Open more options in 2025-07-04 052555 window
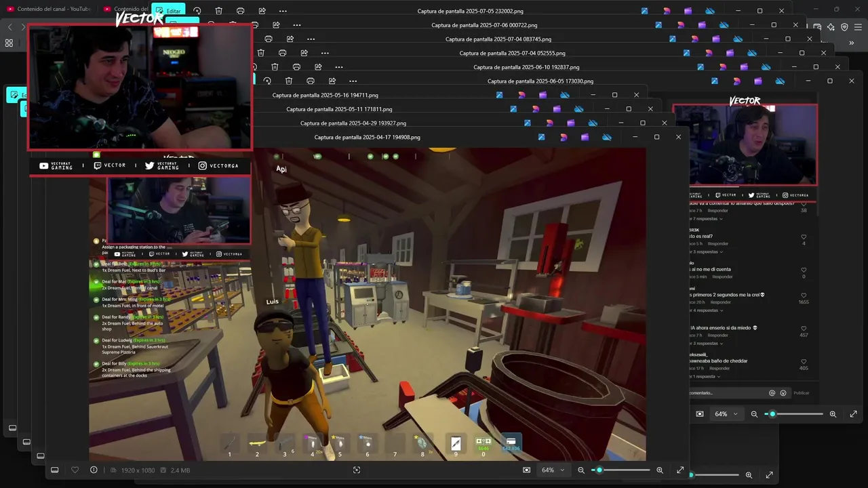This screenshot has height=488, width=868. click(325, 53)
